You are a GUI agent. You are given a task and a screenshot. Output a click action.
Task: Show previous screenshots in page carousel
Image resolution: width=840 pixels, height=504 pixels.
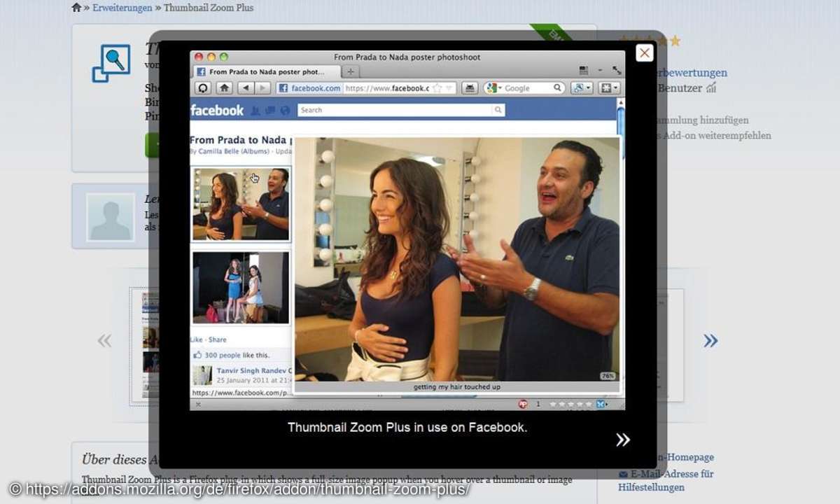[104, 341]
